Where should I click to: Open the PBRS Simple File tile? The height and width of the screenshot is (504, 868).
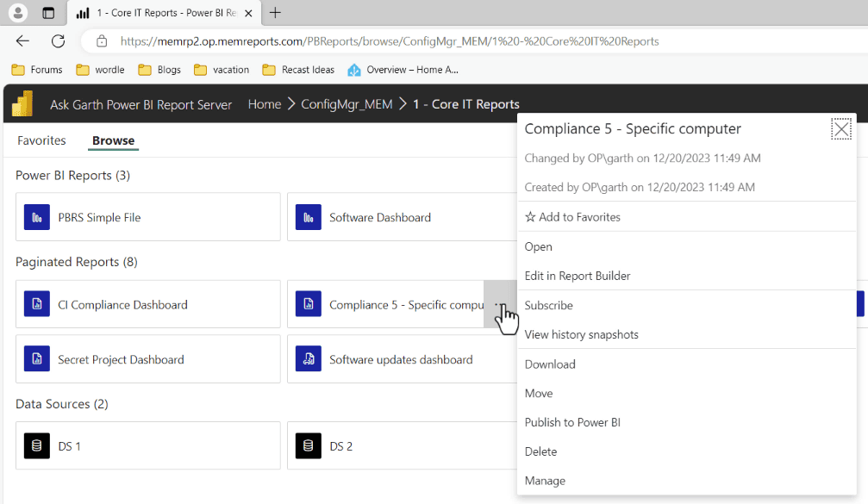click(147, 217)
